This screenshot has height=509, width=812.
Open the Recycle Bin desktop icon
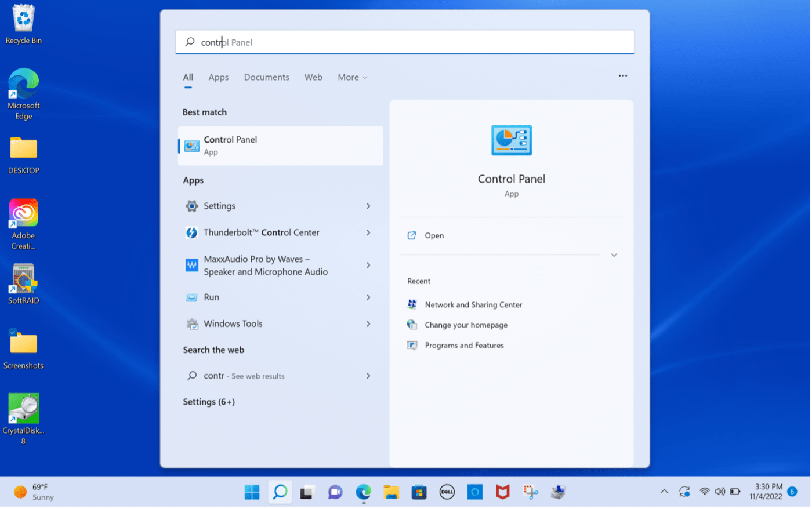23,25
